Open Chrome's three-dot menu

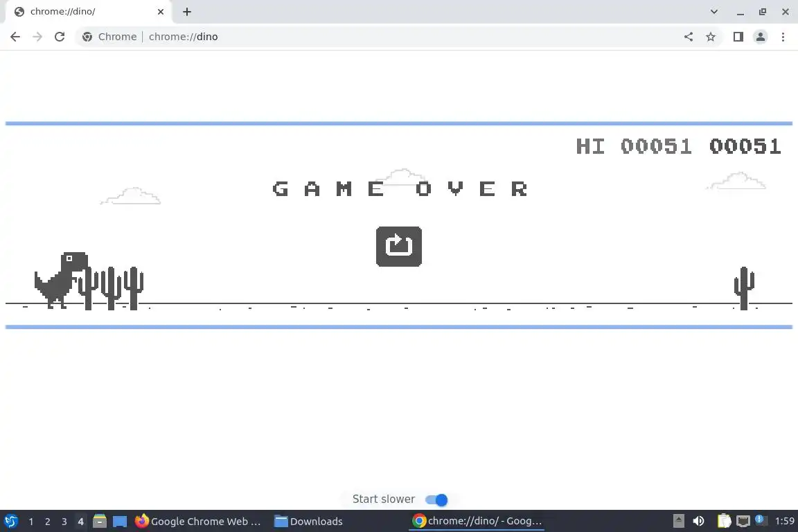(x=783, y=37)
